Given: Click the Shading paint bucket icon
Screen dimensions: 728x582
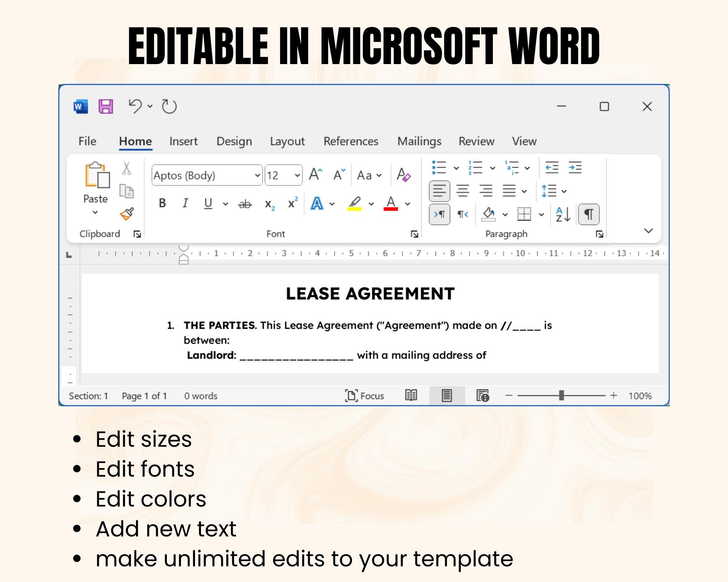Looking at the screenshot, I should pyautogui.click(x=488, y=214).
